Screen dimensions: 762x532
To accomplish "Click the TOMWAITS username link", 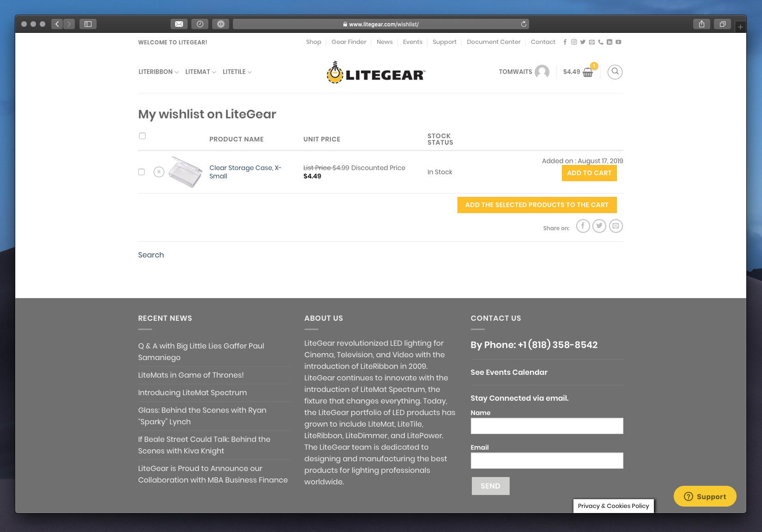I will click(x=515, y=72).
